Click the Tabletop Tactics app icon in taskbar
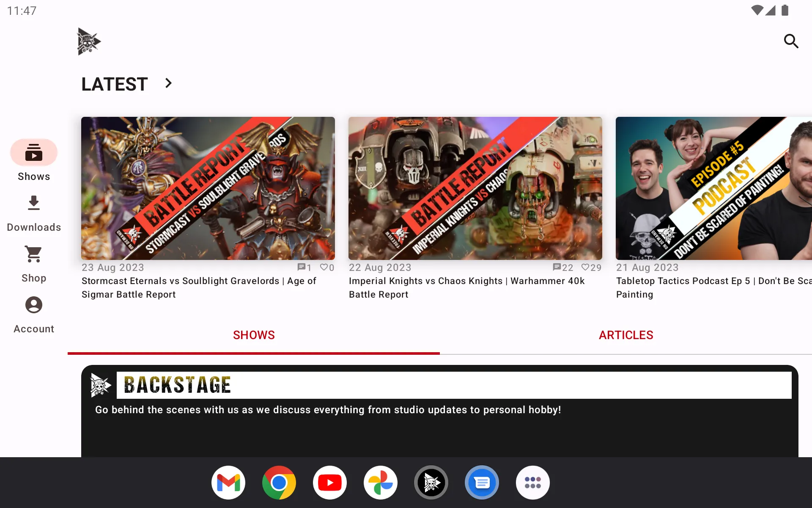The height and width of the screenshot is (508, 812). coord(431,482)
